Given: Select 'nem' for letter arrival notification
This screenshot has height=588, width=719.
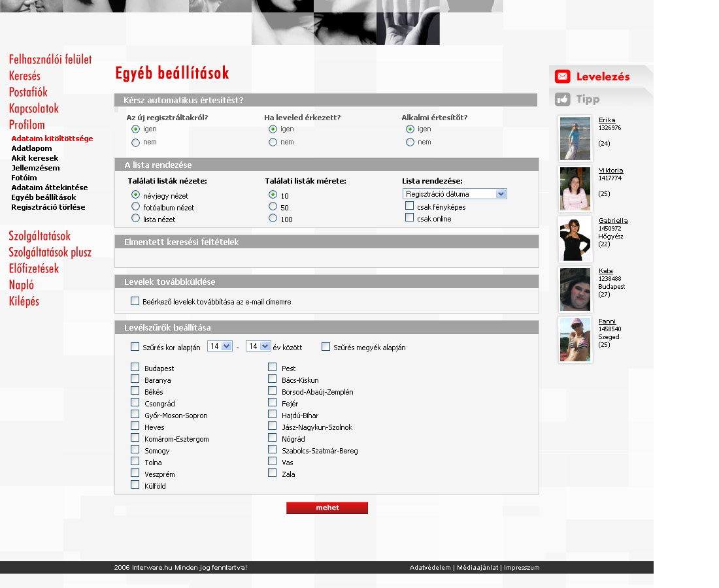Looking at the screenshot, I should [x=273, y=142].
